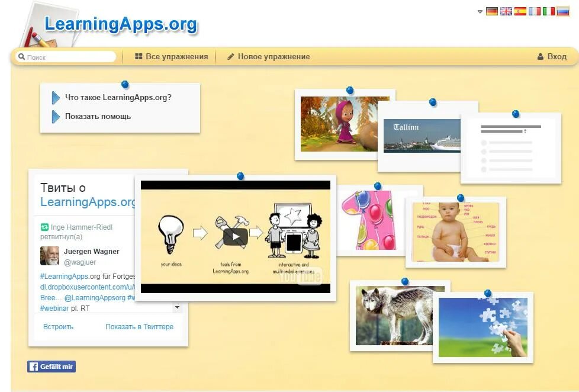This screenshot has width=579, height=392.
Task: Open the Tallinn exercise thumbnail
Action: (422, 136)
